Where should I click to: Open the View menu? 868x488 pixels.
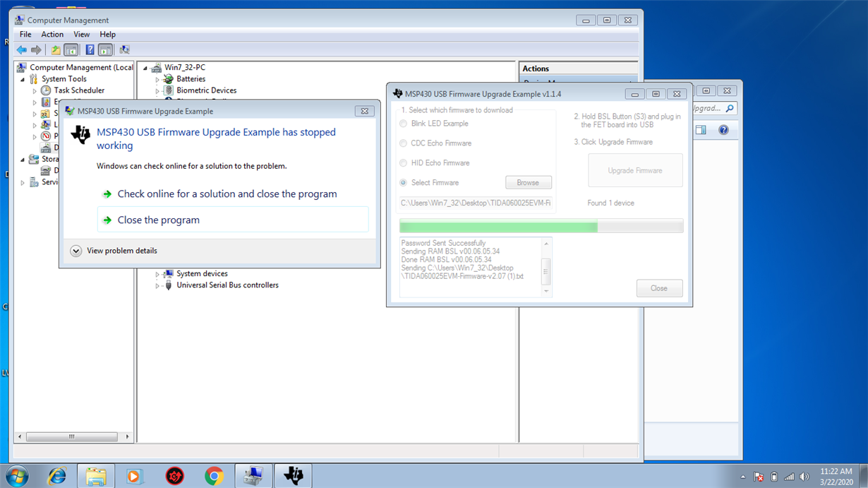click(x=82, y=34)
